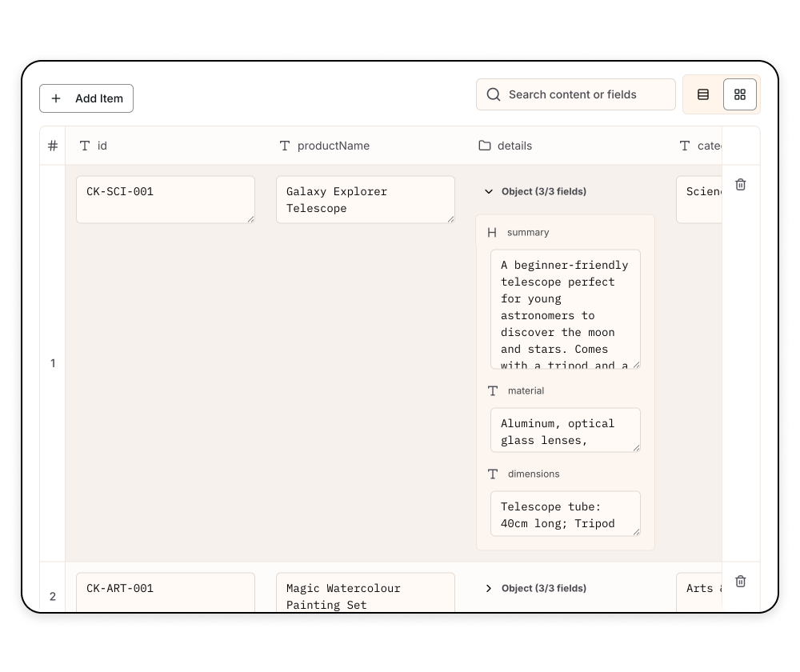Click the plus icon in Add Item
Screen dimensions: 800x672
tap(56, 98)
